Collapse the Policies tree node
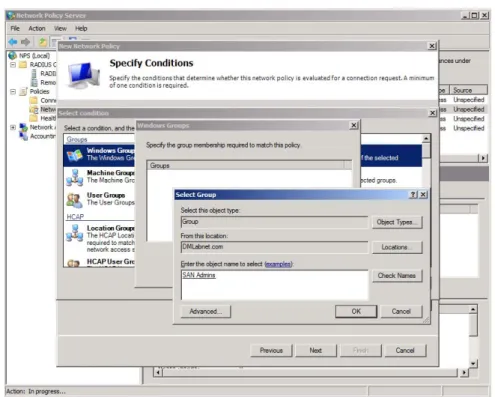 (13, 91)
